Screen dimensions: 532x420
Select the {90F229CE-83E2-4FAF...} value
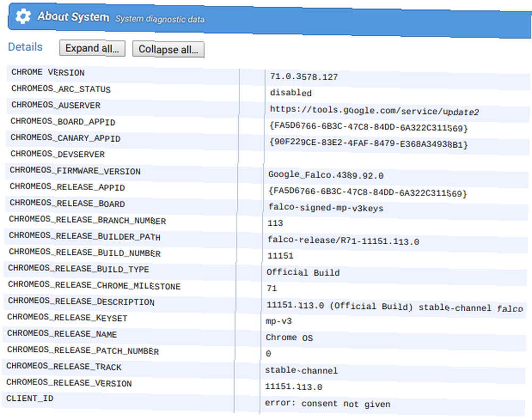tap(369, 143)
